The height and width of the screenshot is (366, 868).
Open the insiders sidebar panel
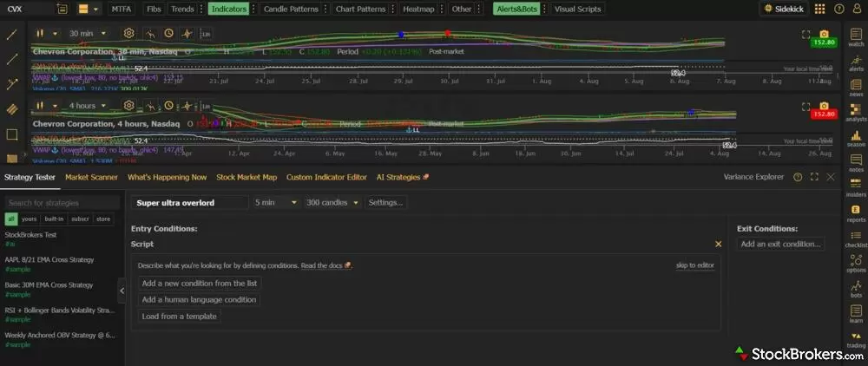coord(856,188)
